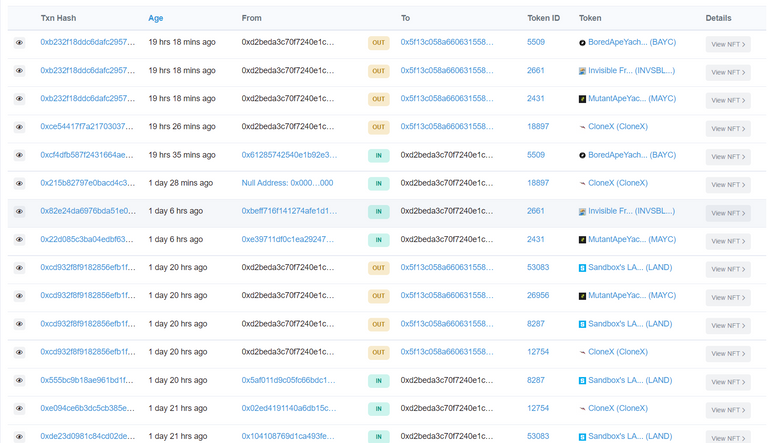Click eye icon beside hash 0xce54417f7a21703037

(19, 127)
